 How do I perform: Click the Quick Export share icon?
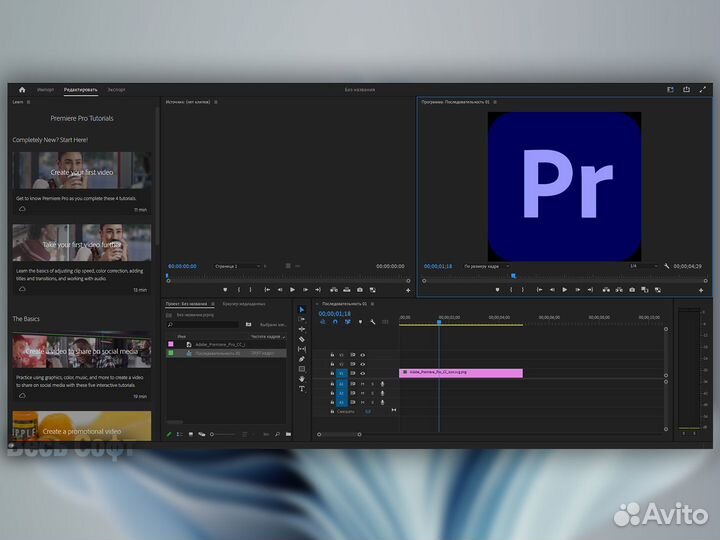tap(686, 90)
